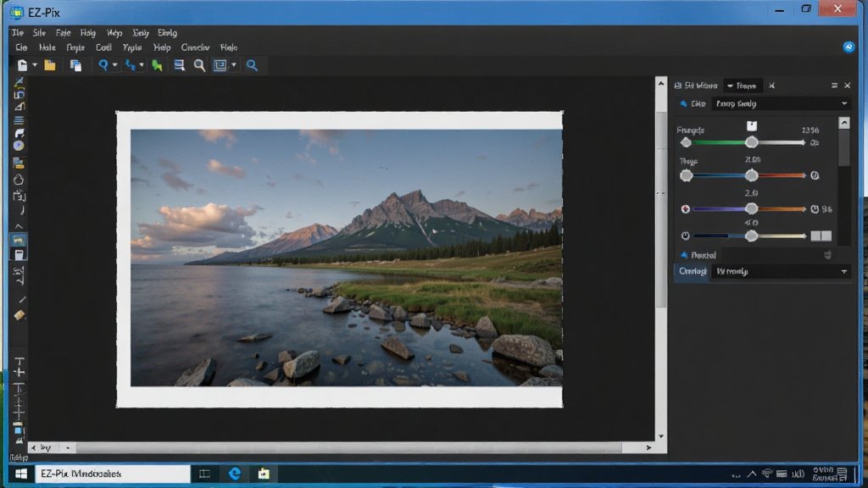Click the X next to the panel tab
The height and width of the screenshot is (488, 868).
click(771, 86)
